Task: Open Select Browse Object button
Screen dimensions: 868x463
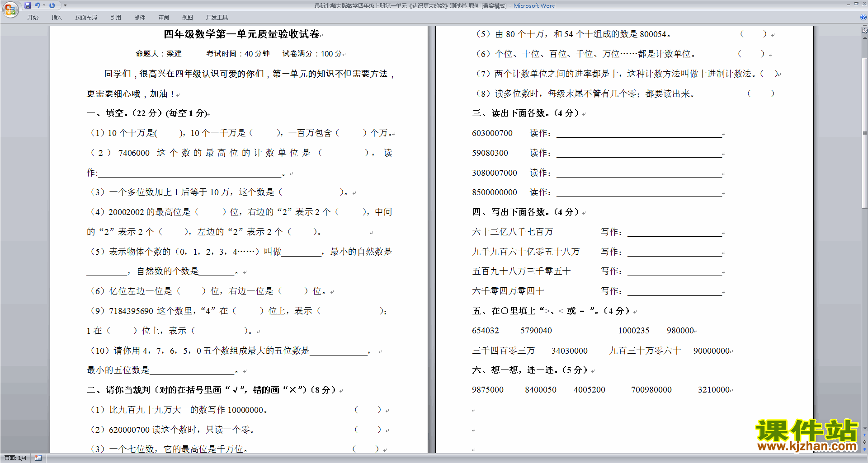Action: point(864,442)
